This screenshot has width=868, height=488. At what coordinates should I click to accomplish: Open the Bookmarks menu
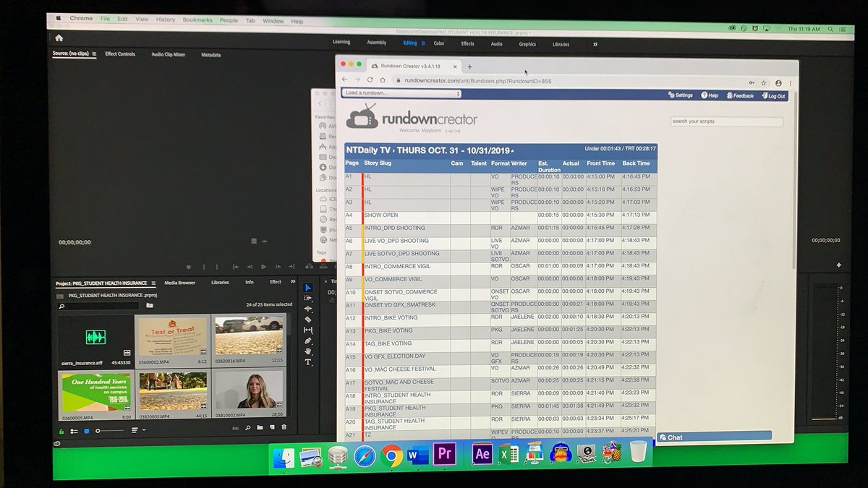tap(197, 20)
